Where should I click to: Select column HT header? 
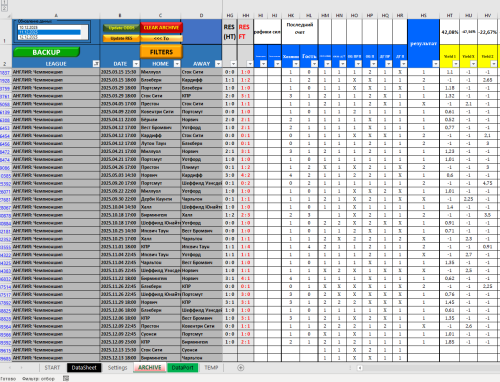point(449,15)
